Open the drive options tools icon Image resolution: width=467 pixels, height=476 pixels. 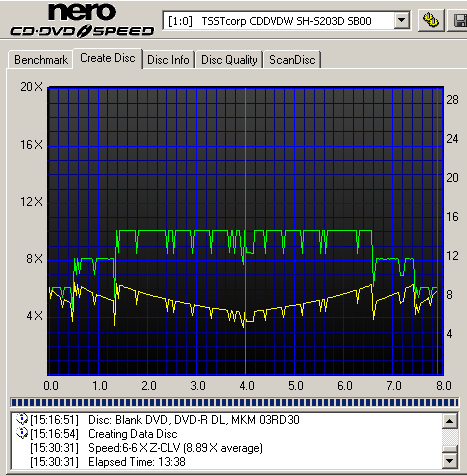(x=431, y=21)
